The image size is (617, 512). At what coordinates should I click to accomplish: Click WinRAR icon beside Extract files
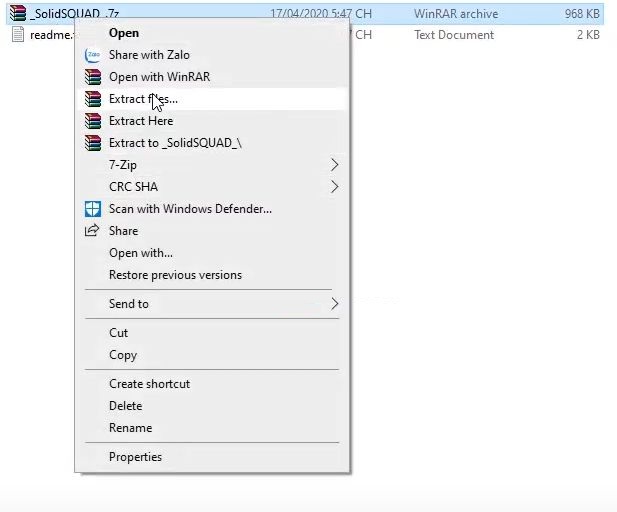point(93,99)
